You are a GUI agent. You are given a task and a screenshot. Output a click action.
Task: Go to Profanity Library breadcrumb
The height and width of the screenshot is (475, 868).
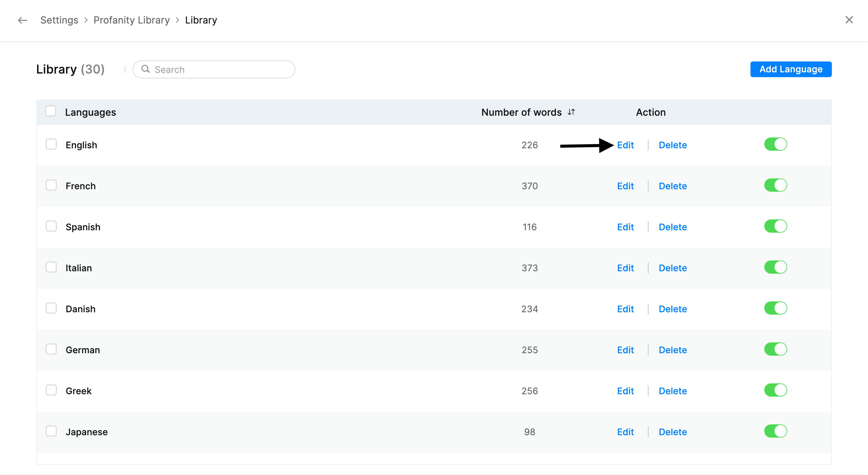(x=131, y=20)
